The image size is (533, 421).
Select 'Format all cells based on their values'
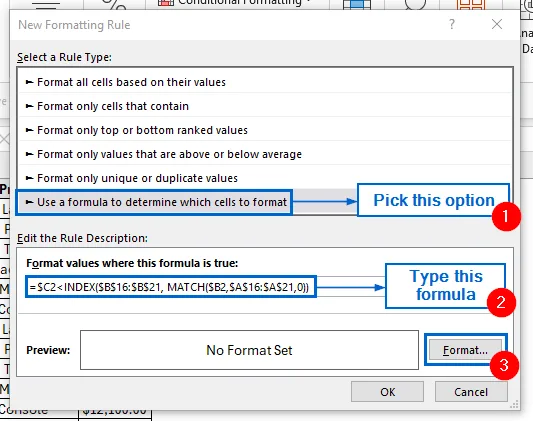pyautogui.click(x=265, y=82)
